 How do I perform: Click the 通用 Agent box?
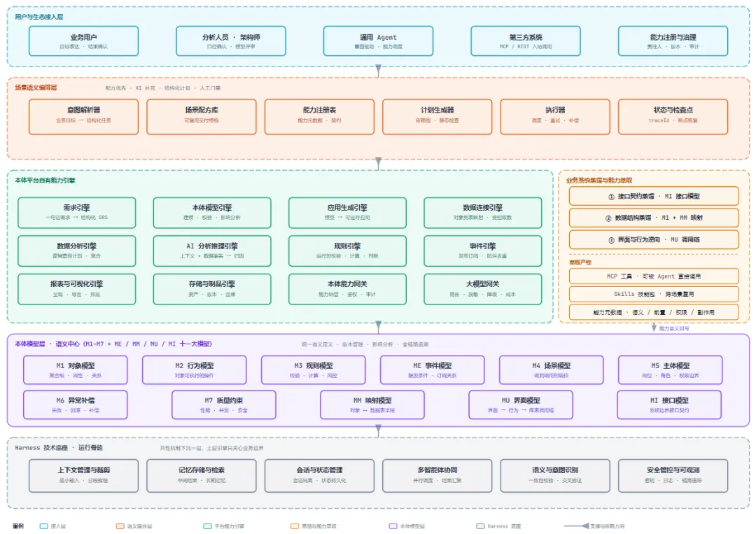click(378, 41)
